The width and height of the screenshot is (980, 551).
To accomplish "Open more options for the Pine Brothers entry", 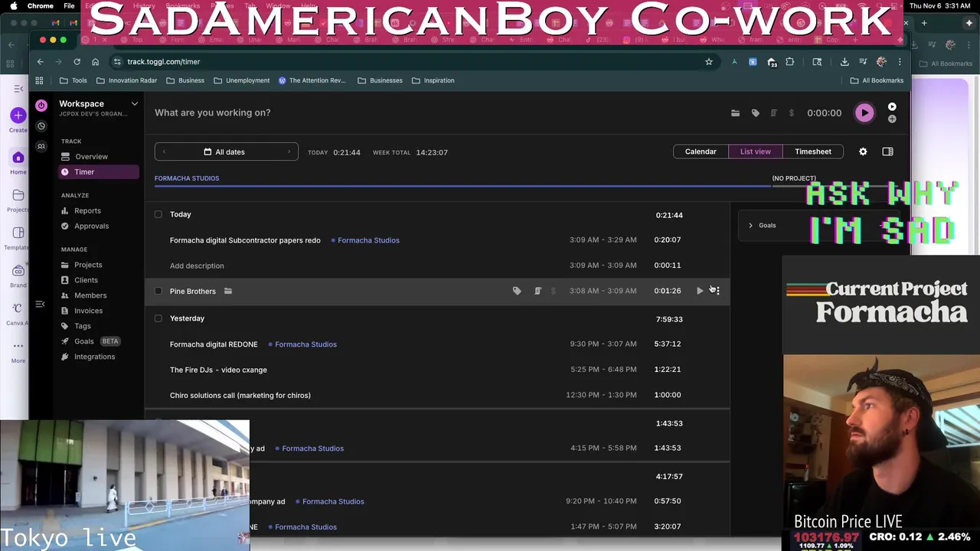I will click(717, 291).
